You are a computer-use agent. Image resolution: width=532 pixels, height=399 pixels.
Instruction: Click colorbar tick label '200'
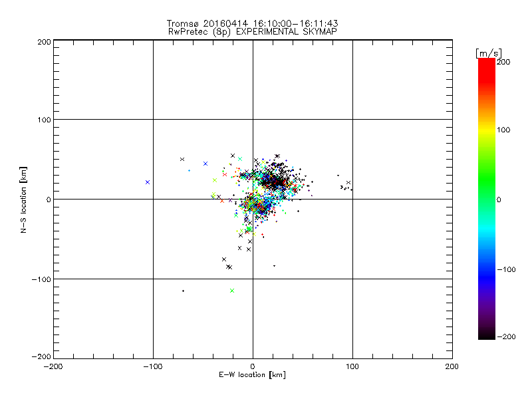pyautogui.click(x=503, y=62)
